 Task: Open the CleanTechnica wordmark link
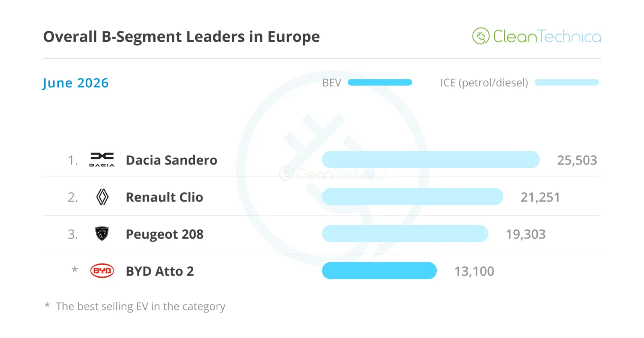tap(547, 37)
